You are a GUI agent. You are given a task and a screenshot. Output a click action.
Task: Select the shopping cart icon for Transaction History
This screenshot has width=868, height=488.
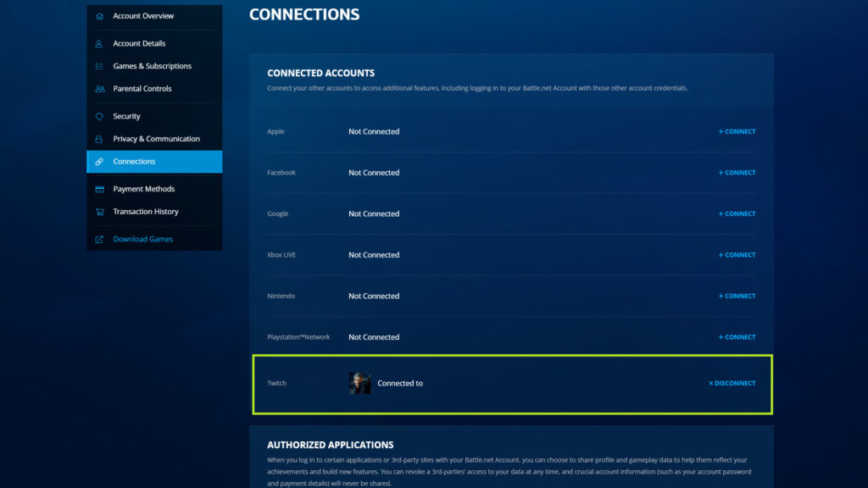pos(99,211)
